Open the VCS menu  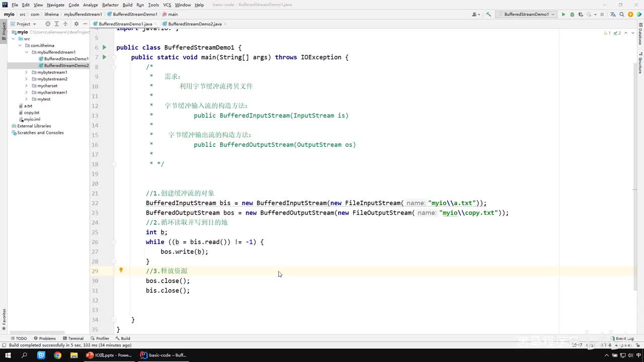(x=167, y=5)
